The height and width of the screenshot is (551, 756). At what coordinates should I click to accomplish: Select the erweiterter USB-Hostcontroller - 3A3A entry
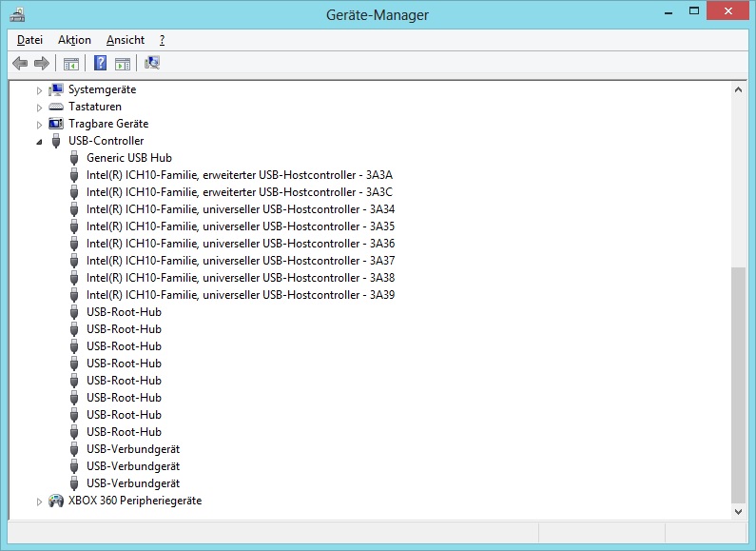coord(240,175)
